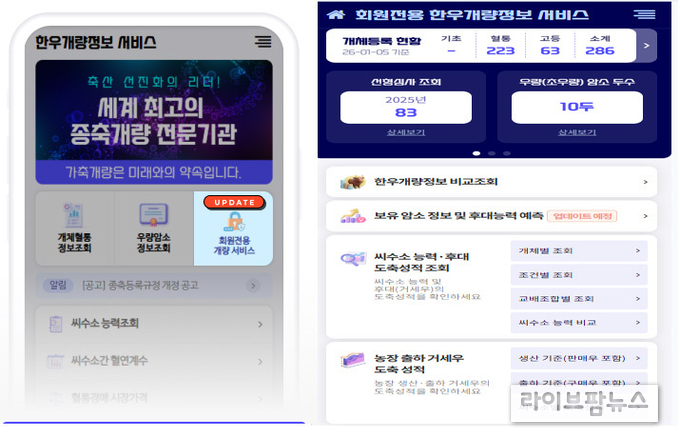Open hamburger menu in 회원전용 header

[x=644, y=14]
